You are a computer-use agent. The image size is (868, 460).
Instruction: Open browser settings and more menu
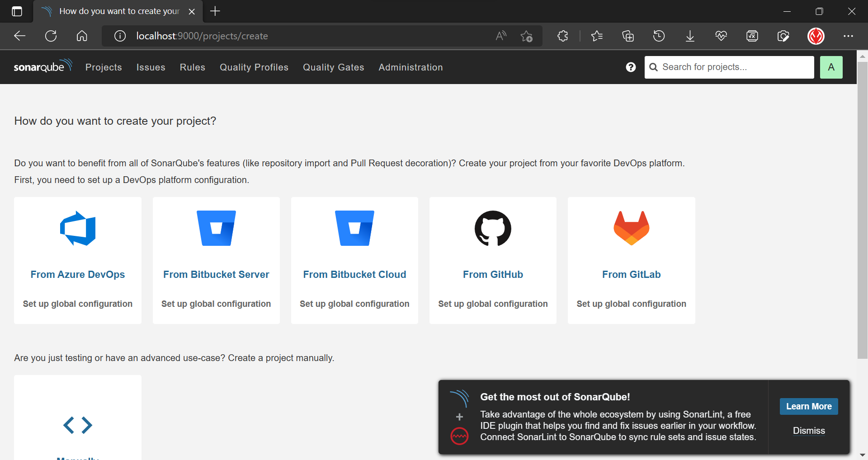click(x=848, y=36)
